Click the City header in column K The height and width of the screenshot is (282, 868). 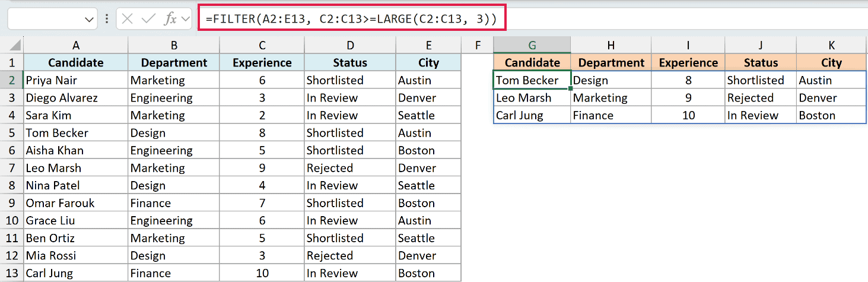coord(831,62)
